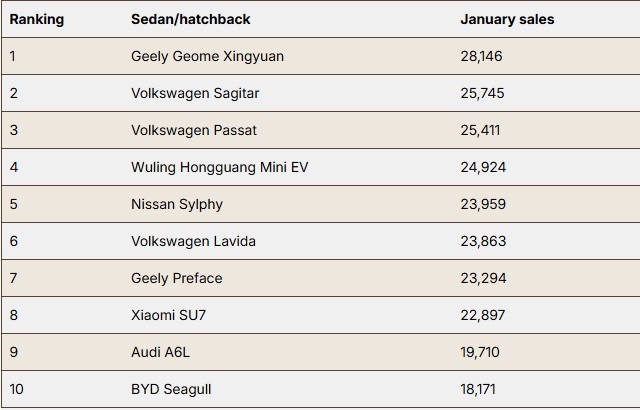Select the BYD Seagull cell
The image size is (640, 410).
coord(171,389)
